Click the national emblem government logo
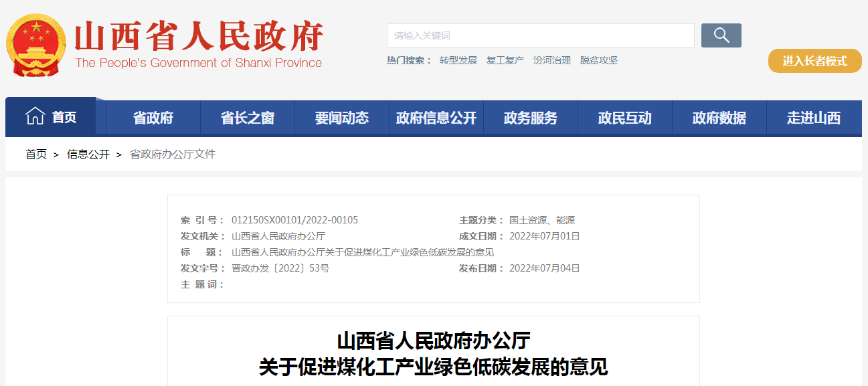Screen dimensions: 868x386 tap(35, 41)
